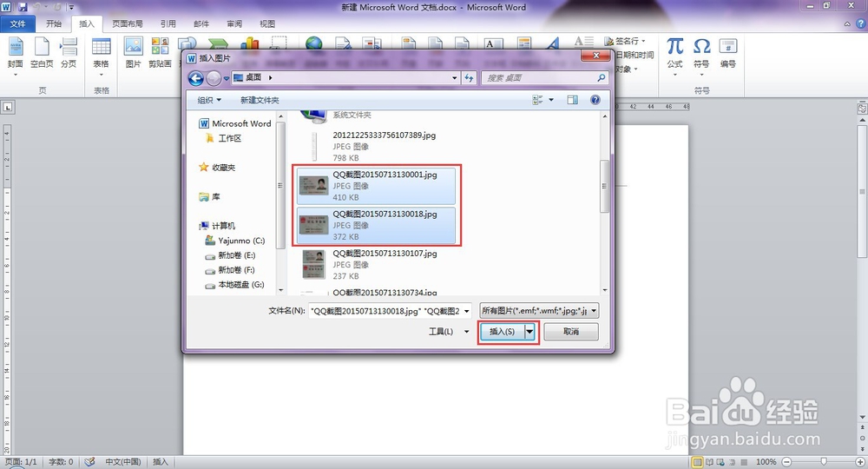The height and width of the screenshot is (469, 868).
Task: Click the Hyperlink globe icon in ribbon
Action: [314, 43]
